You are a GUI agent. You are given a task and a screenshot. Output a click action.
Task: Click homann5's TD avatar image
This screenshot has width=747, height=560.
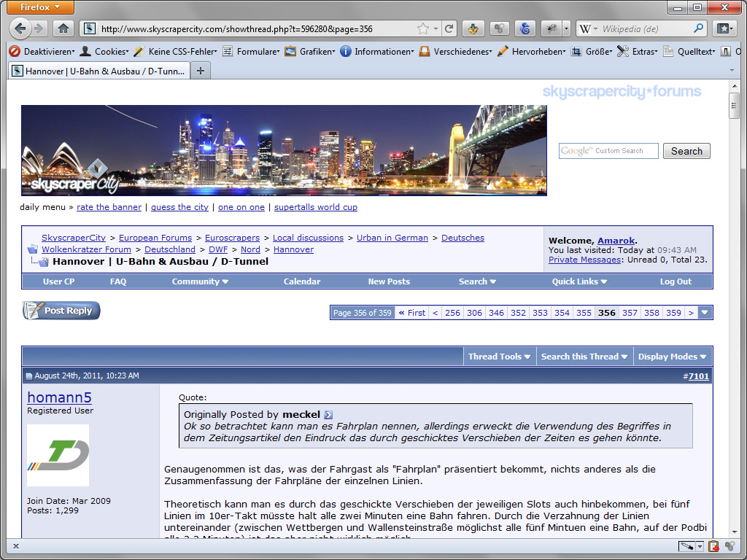tap(58, 455)
